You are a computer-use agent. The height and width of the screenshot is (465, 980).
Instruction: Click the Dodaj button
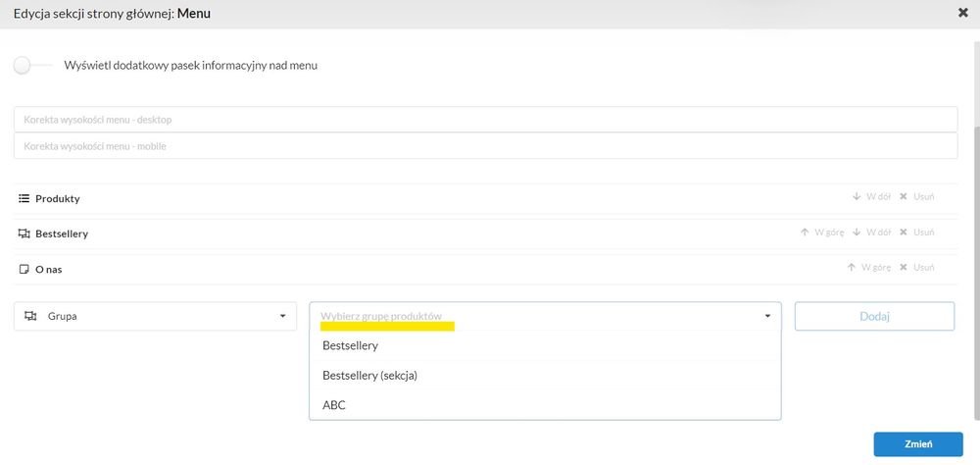click(x=874, y=316)
